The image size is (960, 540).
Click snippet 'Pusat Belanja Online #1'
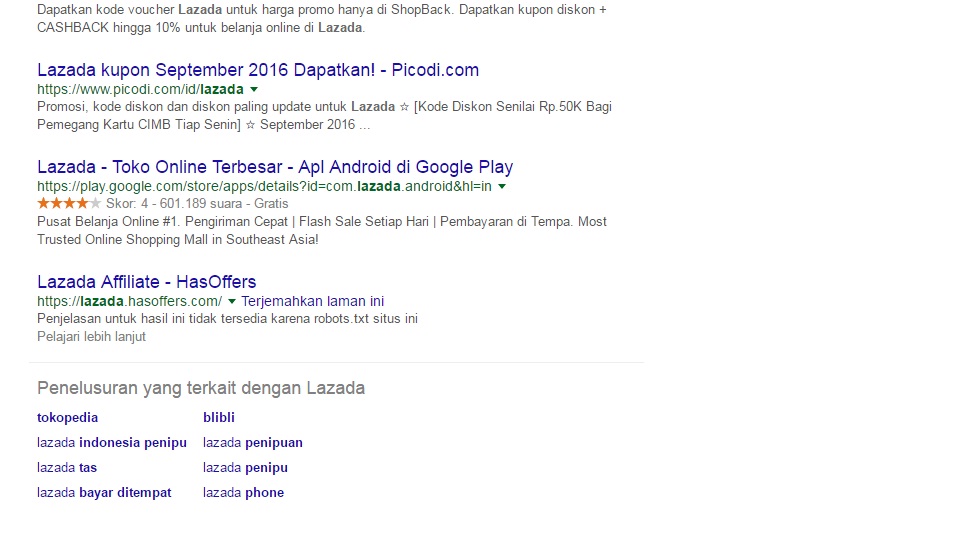[321, 231]
